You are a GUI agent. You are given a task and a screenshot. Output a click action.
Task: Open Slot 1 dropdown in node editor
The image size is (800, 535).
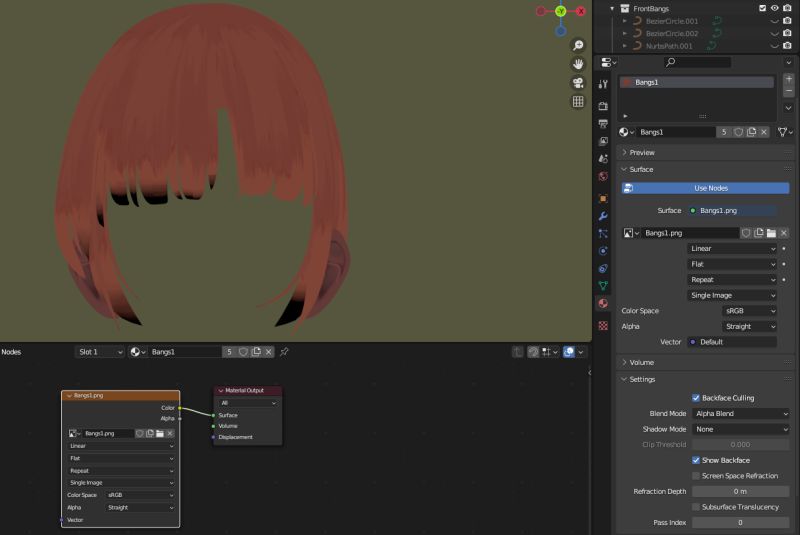pyautogui.click(x=100, y=351)
